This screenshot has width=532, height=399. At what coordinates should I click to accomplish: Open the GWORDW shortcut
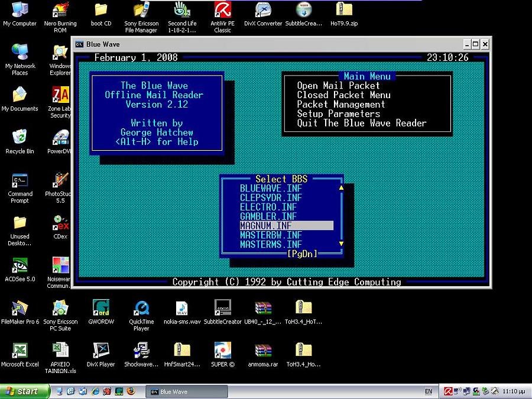(101, 312)
